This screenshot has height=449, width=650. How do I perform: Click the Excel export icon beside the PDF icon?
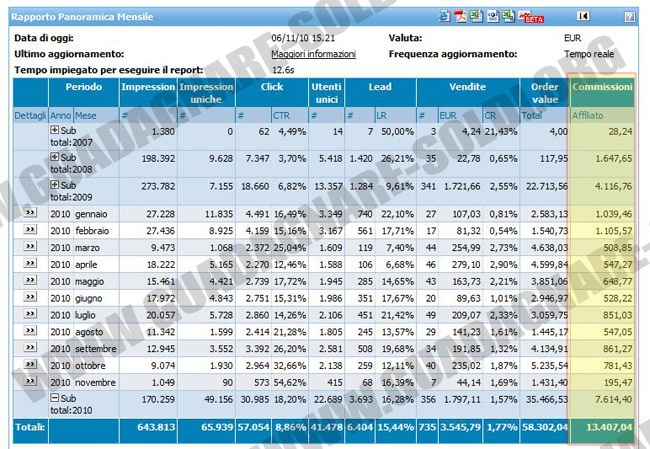click(x=476, y=16)
